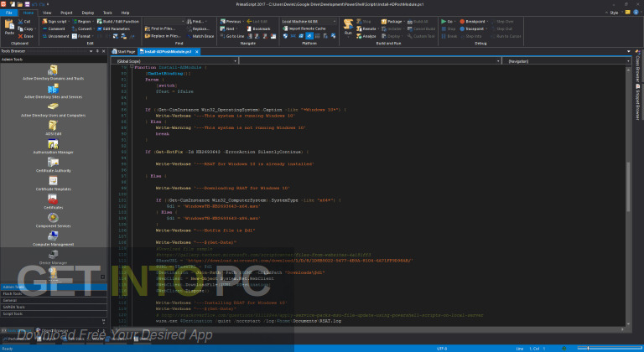This screenshot has height=352, width=644.
Task: Click the Erase red X icon
Action: pyautogui.click(x=20, y=36)
